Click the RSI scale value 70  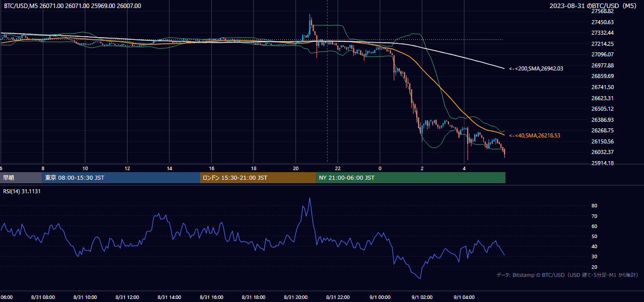click(x=594, y=216)
